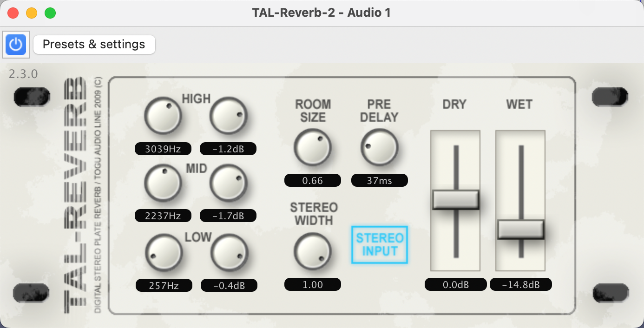
Task: Click the LOW frequency knob
Action: point(164,253)
